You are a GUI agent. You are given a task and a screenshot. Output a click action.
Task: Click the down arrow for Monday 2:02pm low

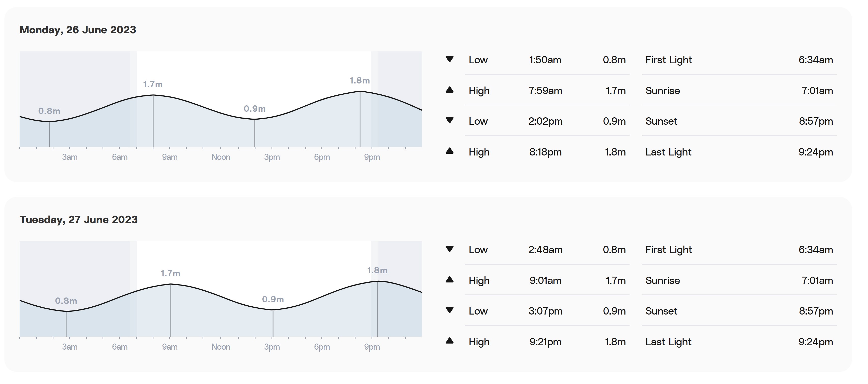click(449, 120)
